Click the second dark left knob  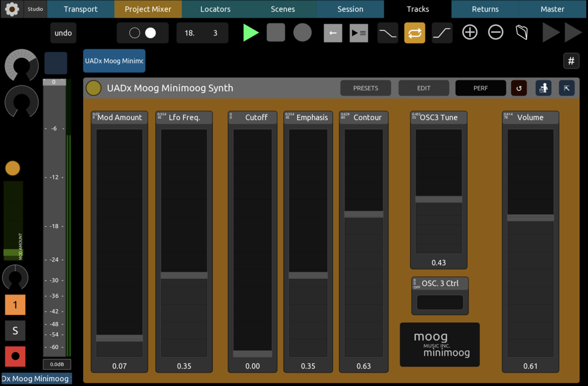[x=22, y=101]
